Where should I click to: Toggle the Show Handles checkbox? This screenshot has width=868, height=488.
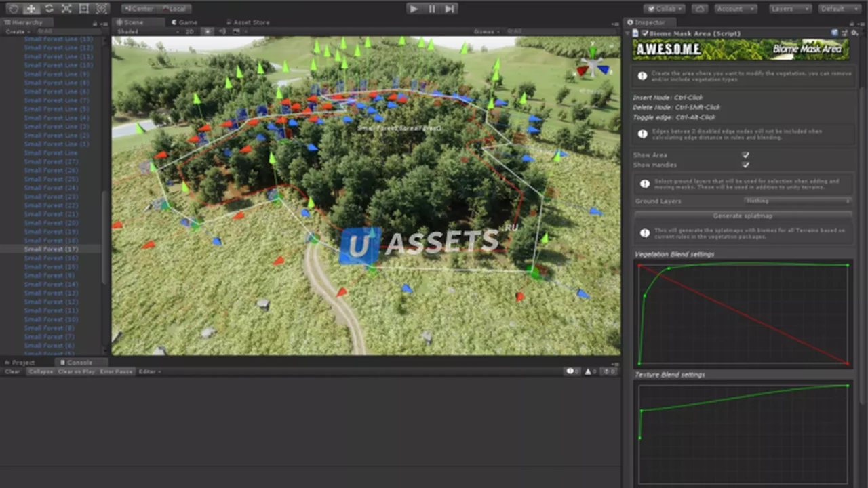(x=745, y=165)
